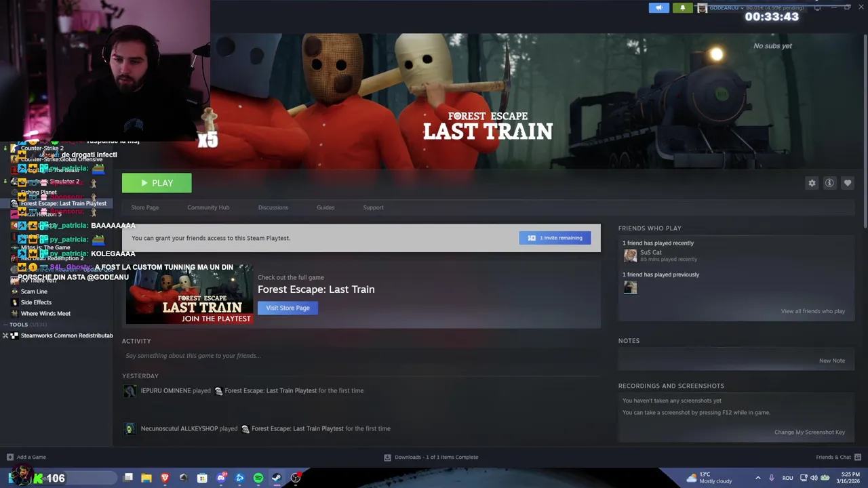Click Visit Store Page button

pos(288,308)
